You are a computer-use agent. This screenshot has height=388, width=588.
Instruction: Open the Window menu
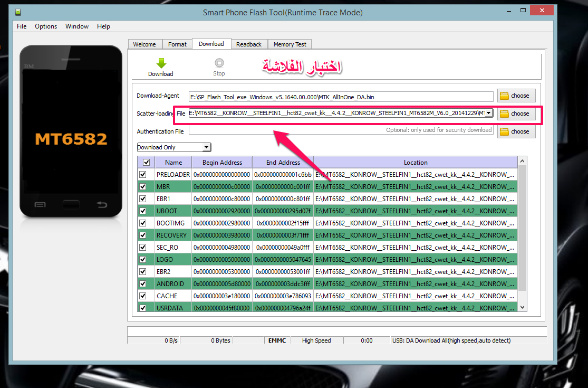[77, 26]
